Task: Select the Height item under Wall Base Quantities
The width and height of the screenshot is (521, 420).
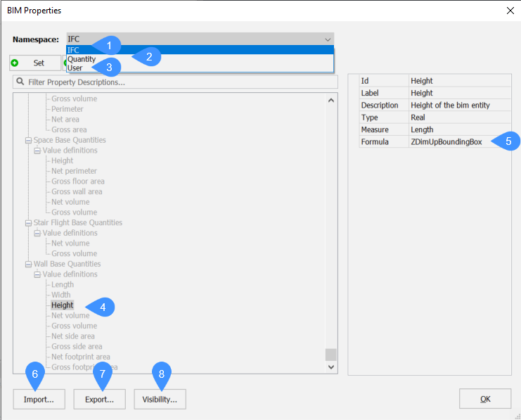Action: [x=62, y=305]
